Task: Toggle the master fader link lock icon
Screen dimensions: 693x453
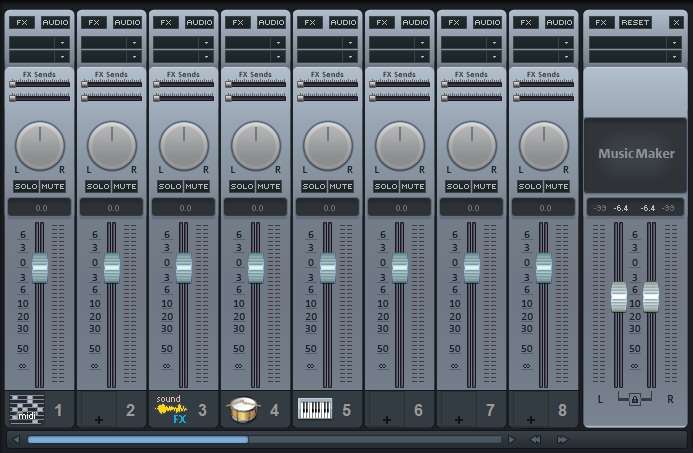Action: click(635, 400)
